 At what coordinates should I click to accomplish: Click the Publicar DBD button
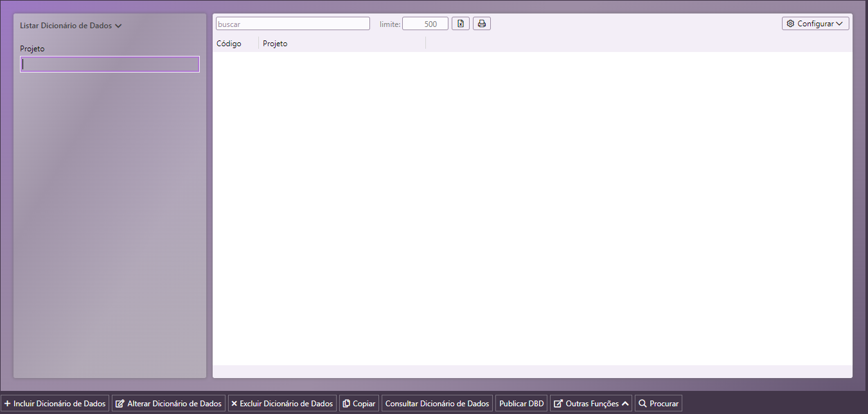(521, 404)
